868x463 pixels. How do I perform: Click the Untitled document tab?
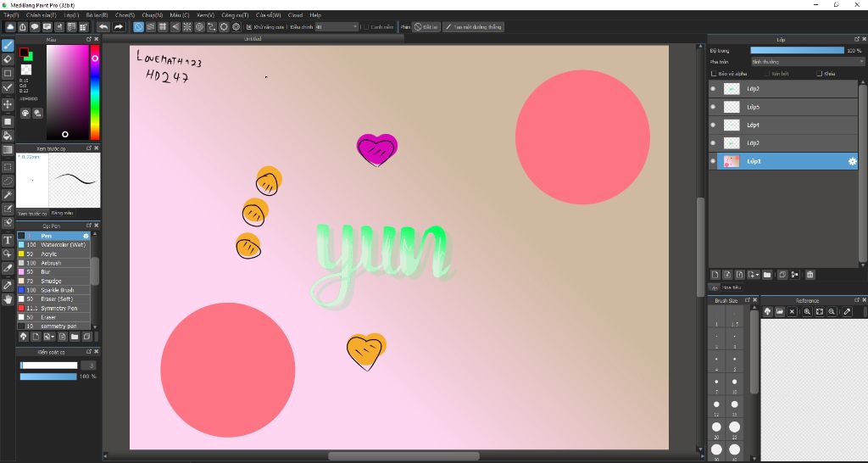click(253, 39)
